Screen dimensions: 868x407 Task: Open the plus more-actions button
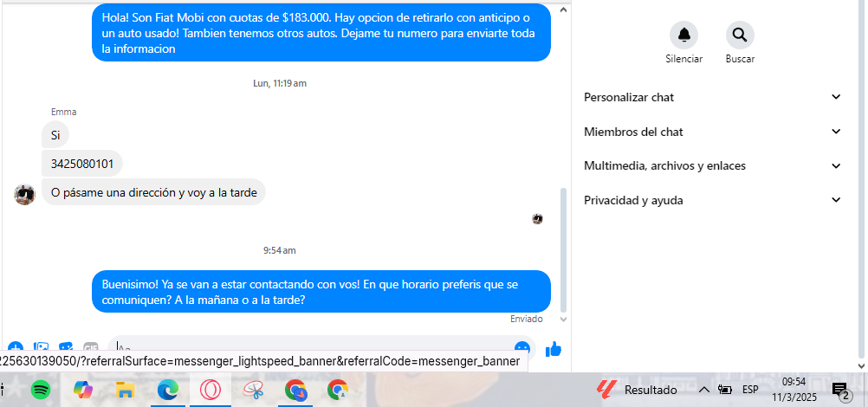coord(15,348)
